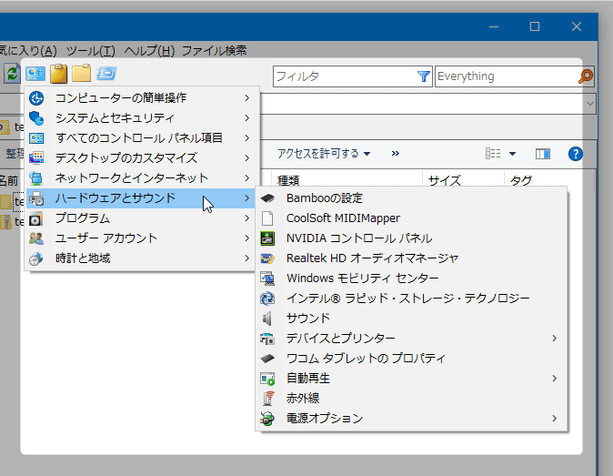Open CoolSoft MIDIMapper
Viewport: 613px width, 476px height.
411,218
